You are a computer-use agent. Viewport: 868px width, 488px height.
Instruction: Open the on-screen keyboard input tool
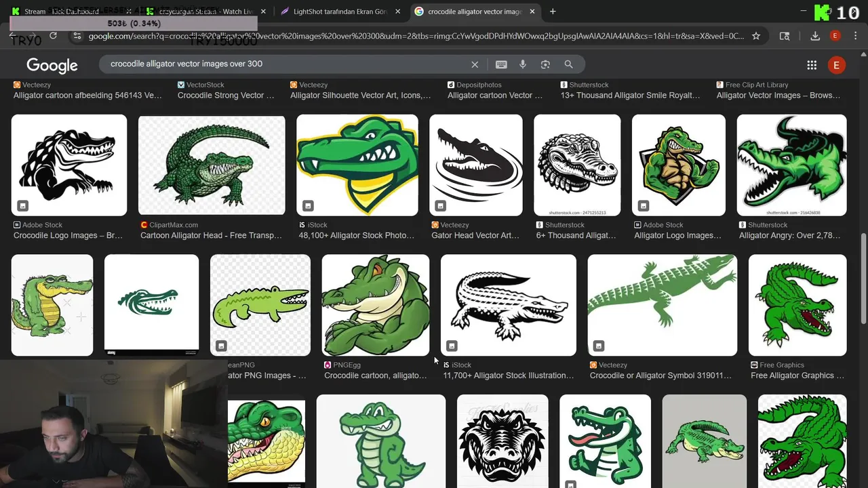(501, 64)
